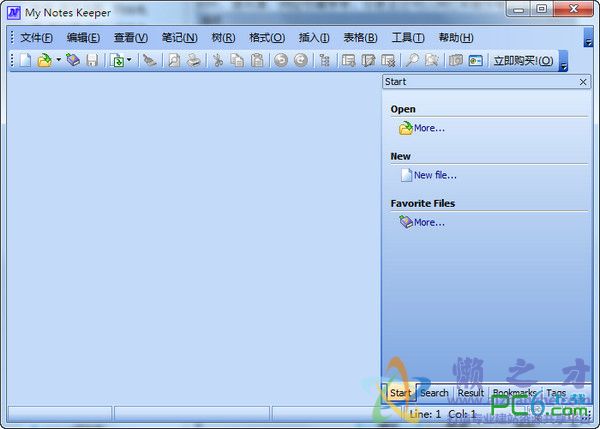The height and width of the screenshot is (429, 600).
Task: Click the Undo icon
Action: [x=281, y=60]
